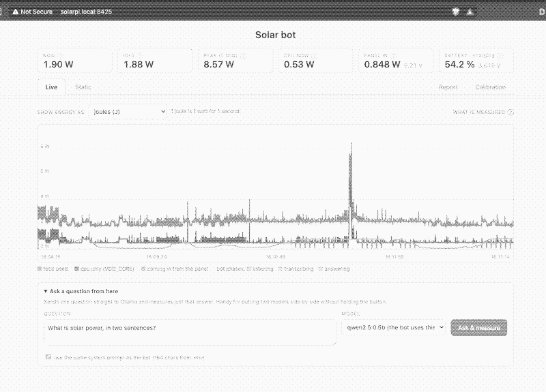The image size is (546, 392).
Task: Open the help icon next to IDLE
Action: click(140, 56)
